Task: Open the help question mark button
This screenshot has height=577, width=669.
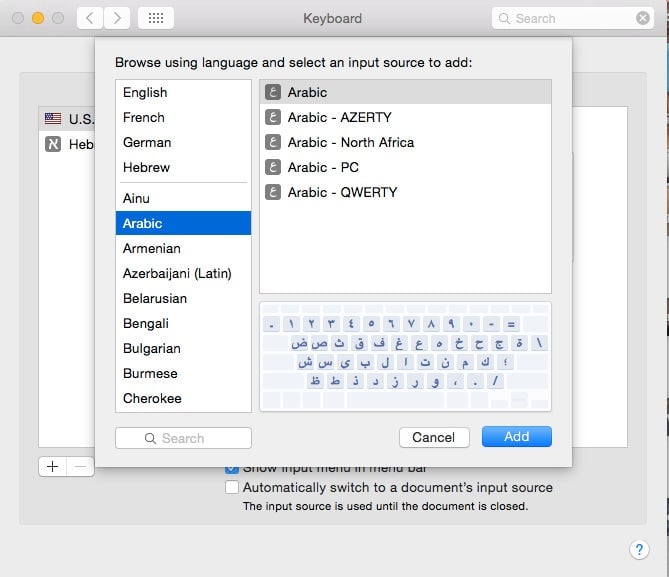Action: point(639,549)
